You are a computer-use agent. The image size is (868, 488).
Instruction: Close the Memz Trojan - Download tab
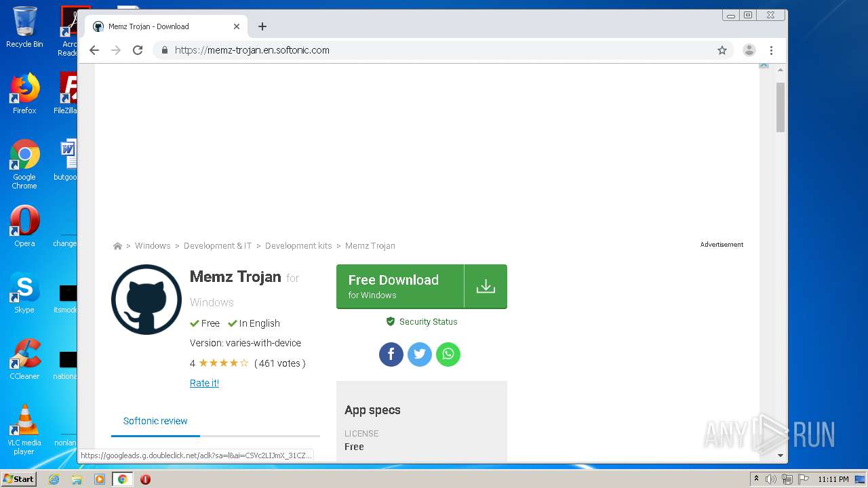(237, 26)
